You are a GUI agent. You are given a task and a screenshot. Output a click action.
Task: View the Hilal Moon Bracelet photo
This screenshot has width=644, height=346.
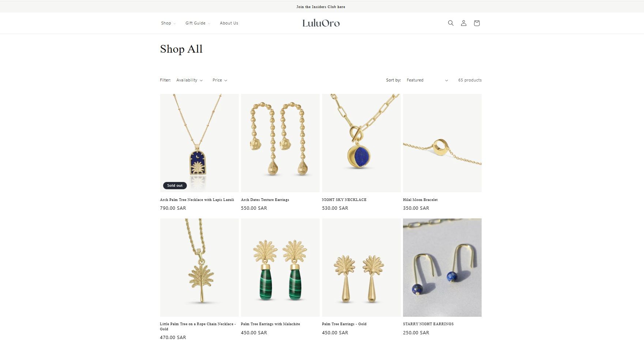[x=442, y=143]
